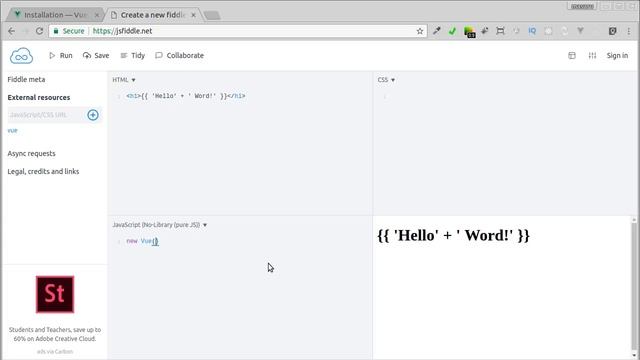
Task: Add the external resource with plus icon
Action: (x=93, y=115)
